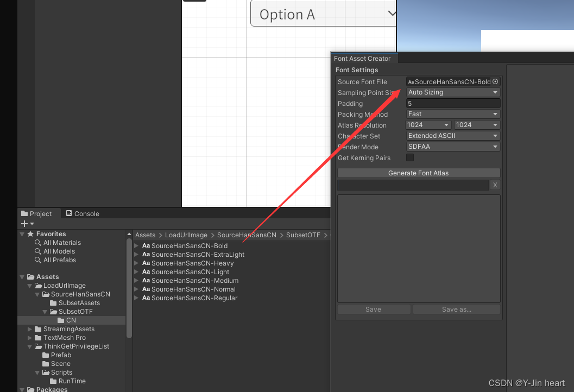Open the Character Set dropdown
Viewport: 574px width, 392px height.
coord(453,136)
